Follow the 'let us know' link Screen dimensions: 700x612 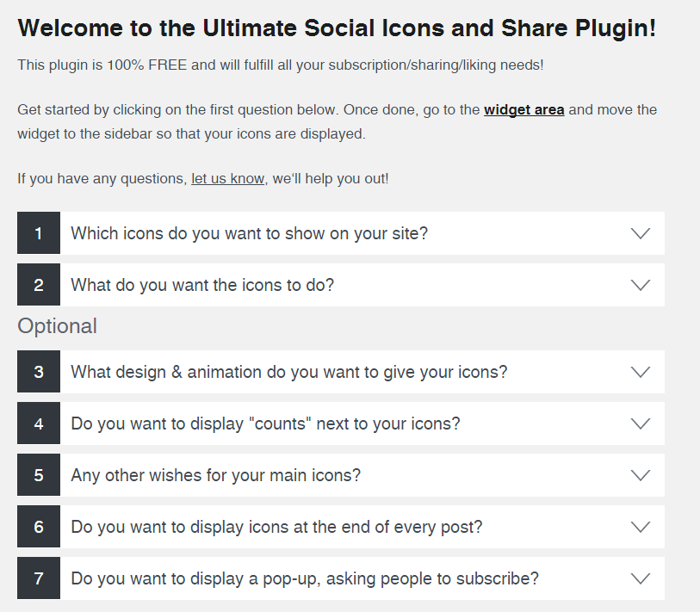[x=227, y=179]
